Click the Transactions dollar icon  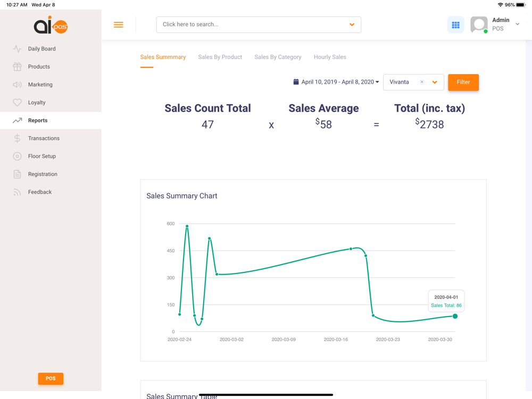pos(17,138)
